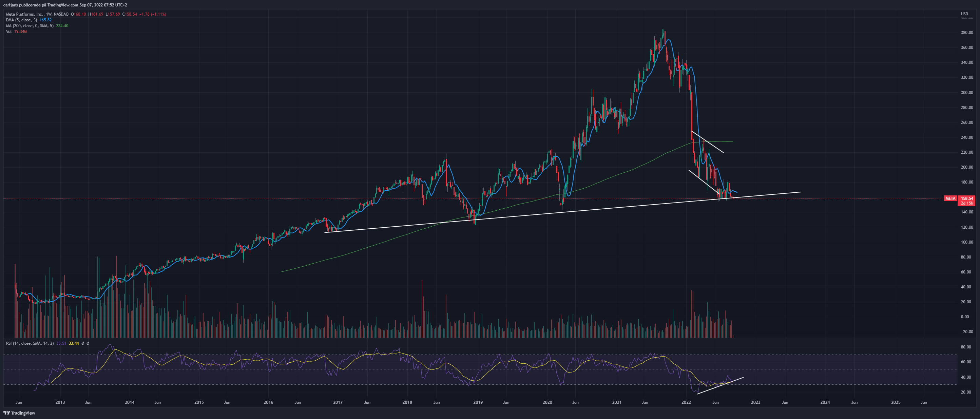This screenshot has height=419, width=980.
Task: Open the RSI (14, close, SMA, 14, 2) legend
Action: (x=30, y=343)
